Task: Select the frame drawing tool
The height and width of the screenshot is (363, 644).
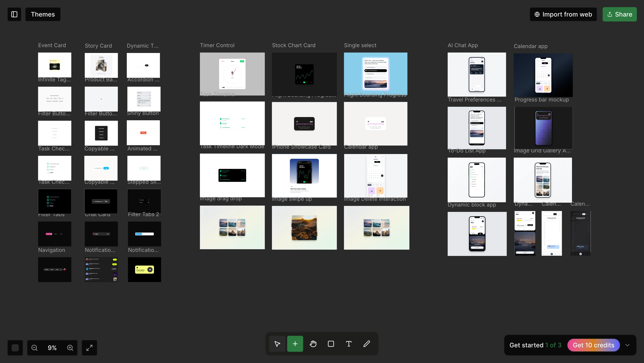Action: 331,344
